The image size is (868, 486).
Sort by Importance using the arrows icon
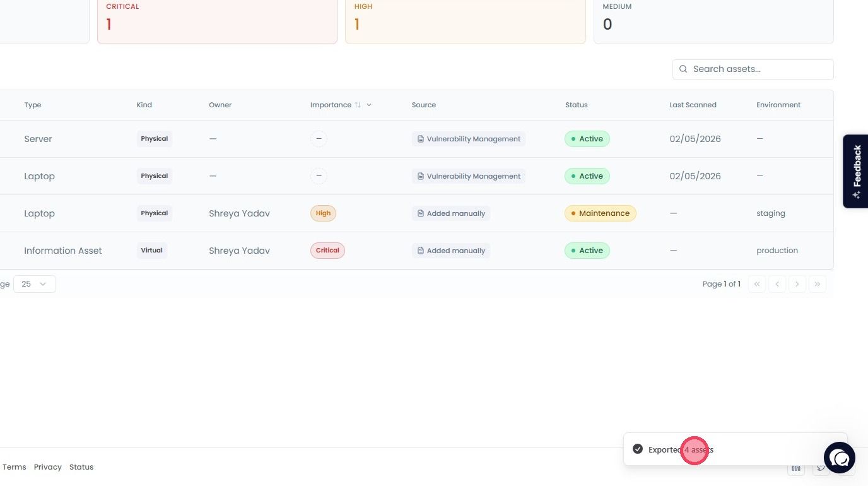pos(358,105)
